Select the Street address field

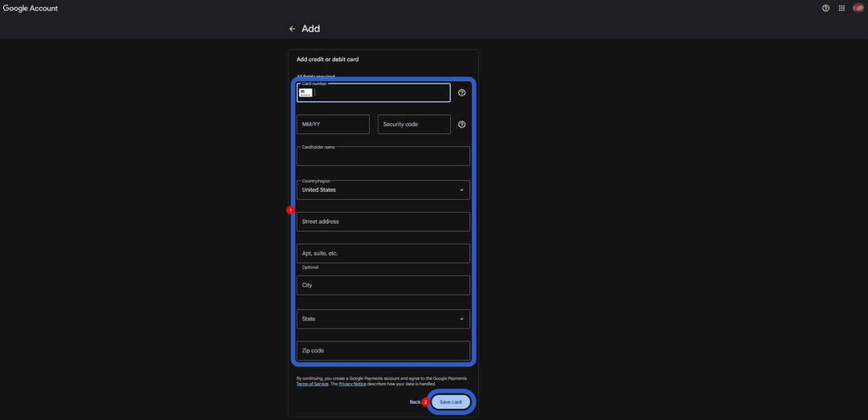(383, 222)
